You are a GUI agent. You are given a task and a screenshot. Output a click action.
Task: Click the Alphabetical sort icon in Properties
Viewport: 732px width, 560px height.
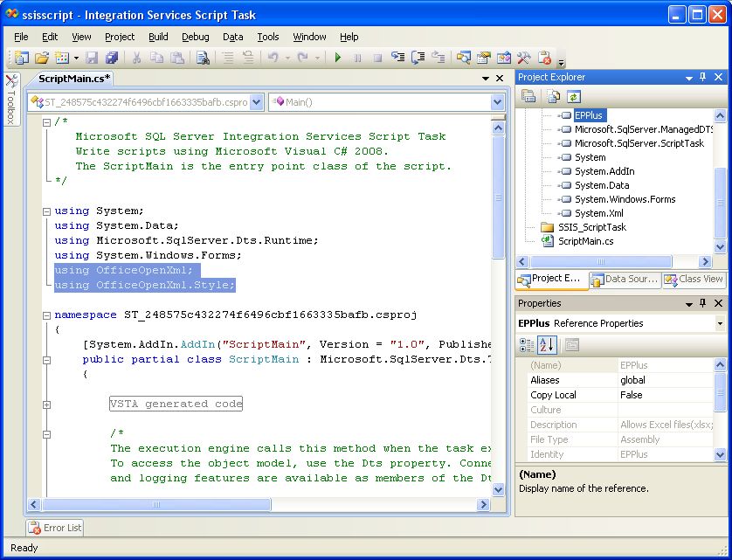click(548, 345)
